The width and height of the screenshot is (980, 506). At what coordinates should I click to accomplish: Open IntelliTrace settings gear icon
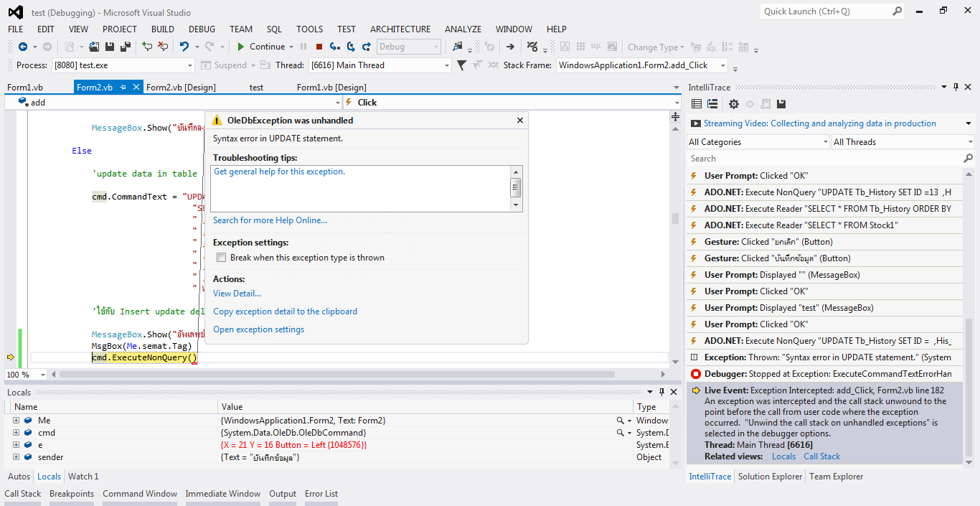(733, 104)
